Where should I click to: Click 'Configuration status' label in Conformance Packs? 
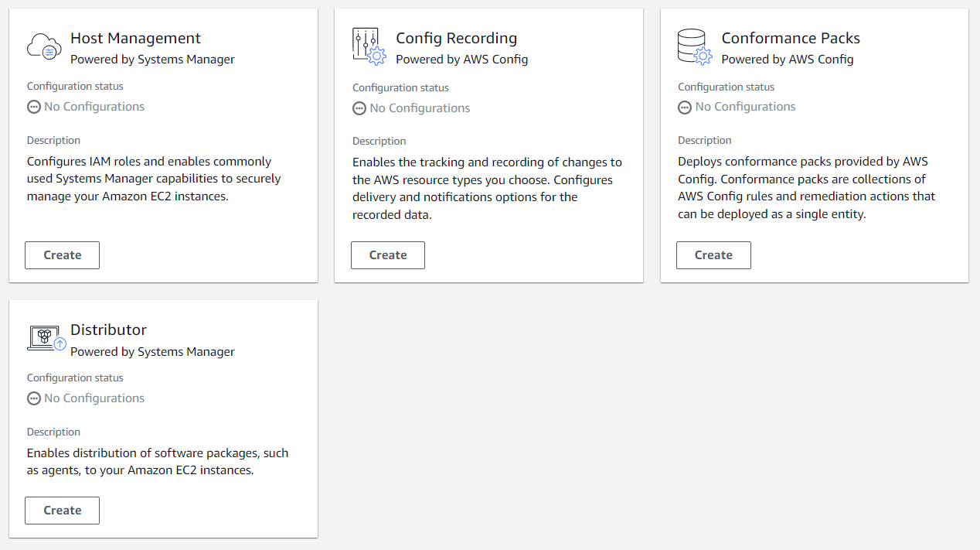point(726,87)
